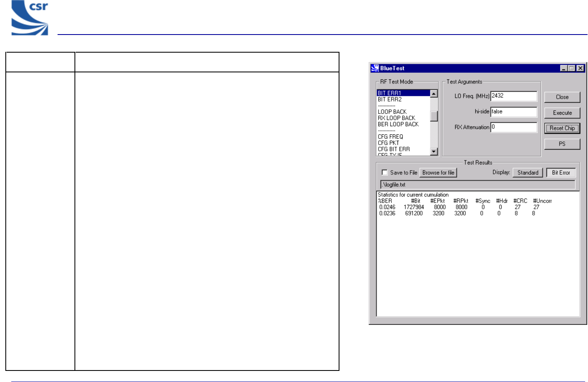Switch display to Bit Error

point(561,173)
